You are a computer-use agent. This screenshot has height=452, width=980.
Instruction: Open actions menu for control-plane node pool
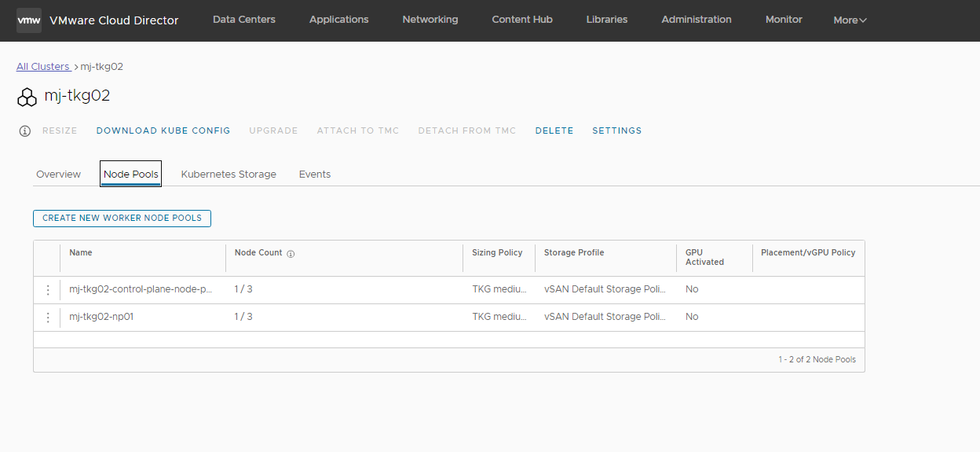(x=48, y=290)
